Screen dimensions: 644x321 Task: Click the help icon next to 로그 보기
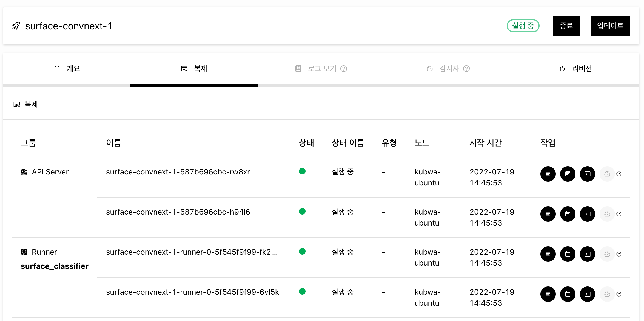coord(344,69)
